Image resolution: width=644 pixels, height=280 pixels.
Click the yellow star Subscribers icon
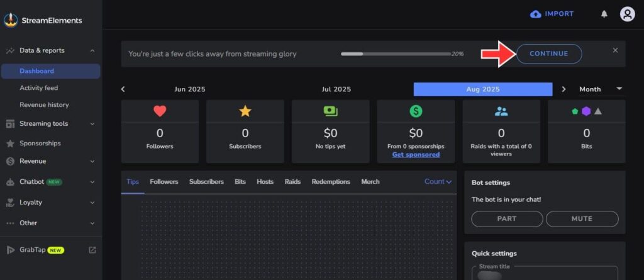point(245,111)
